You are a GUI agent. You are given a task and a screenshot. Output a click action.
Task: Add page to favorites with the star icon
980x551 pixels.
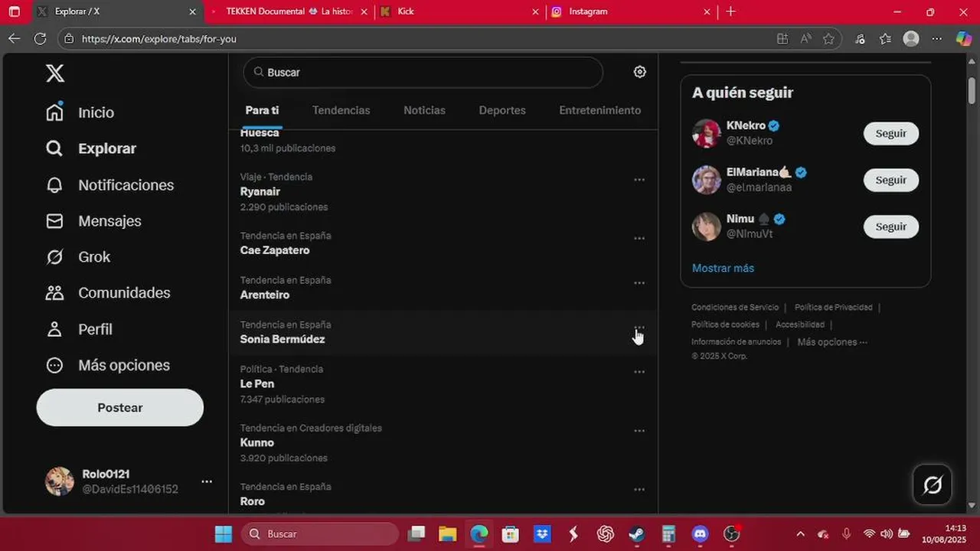coord(828,38)
